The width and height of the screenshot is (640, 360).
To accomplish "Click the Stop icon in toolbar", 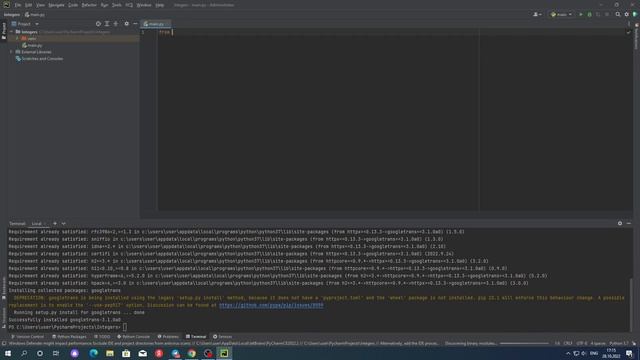I will 607,15.
